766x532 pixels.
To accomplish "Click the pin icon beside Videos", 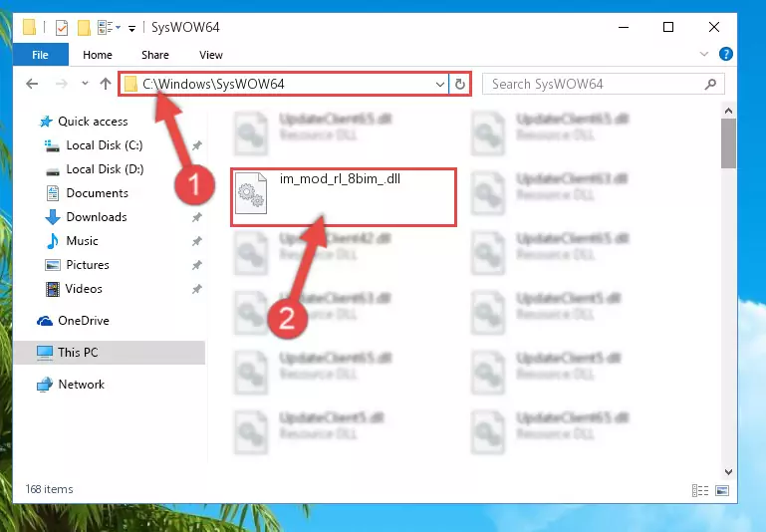I will 197,289.
